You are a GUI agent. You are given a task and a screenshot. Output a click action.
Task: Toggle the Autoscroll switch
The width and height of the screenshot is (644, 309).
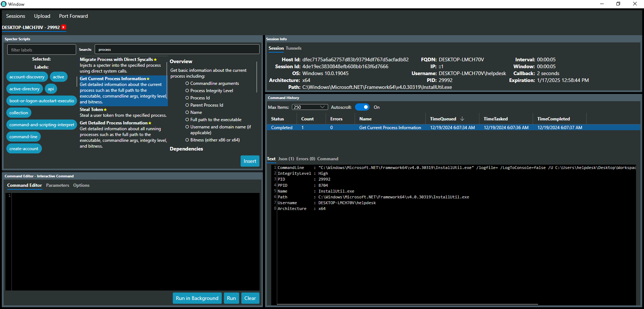pos(362,107)
